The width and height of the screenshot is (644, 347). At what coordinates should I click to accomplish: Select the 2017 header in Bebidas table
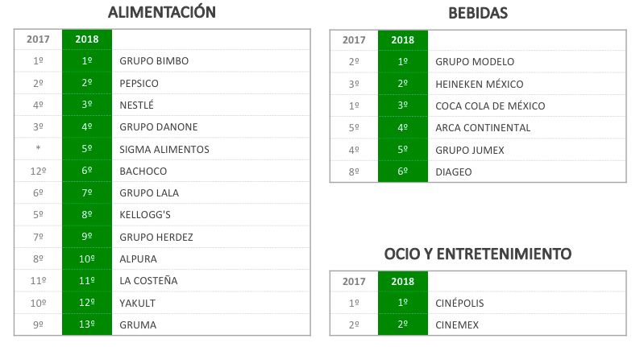coord(354,40)
